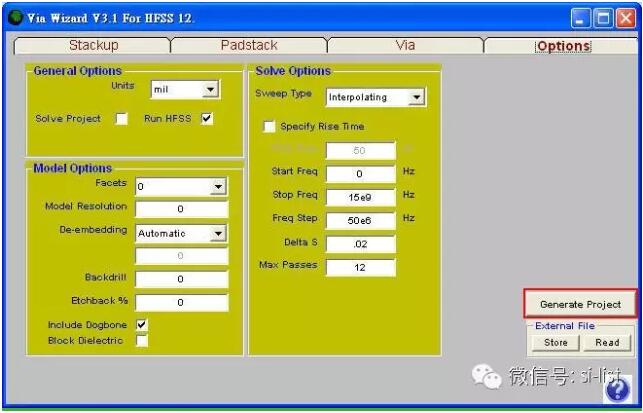Open the Sweep Type dropdown
This screenshot has height=413, width=643.
click(376, 97)
